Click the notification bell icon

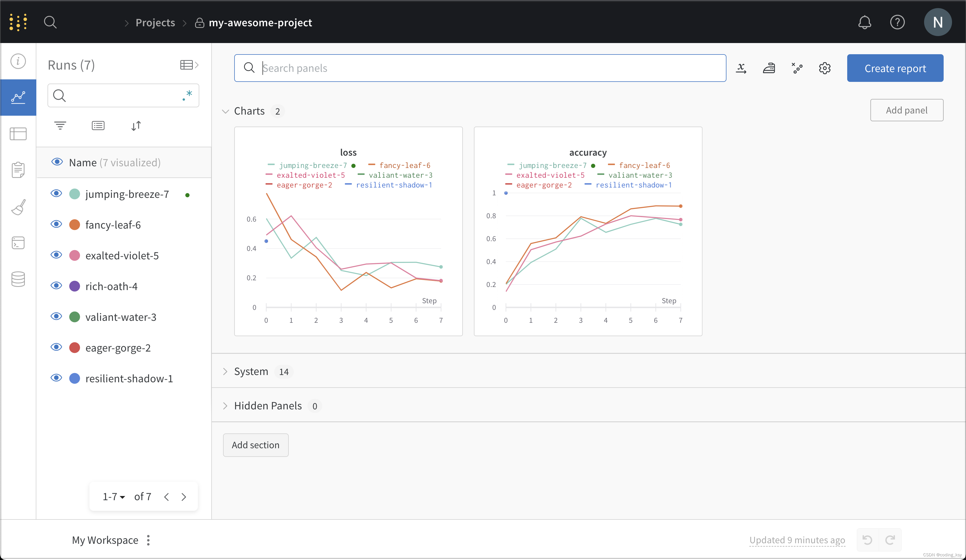864,23
